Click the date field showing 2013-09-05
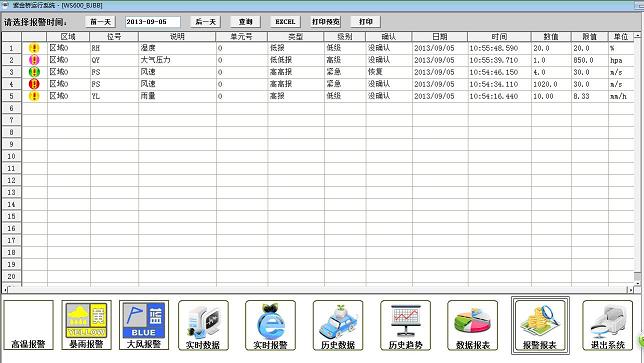Viewport: 644px width, 363px height. pos(152,22)
